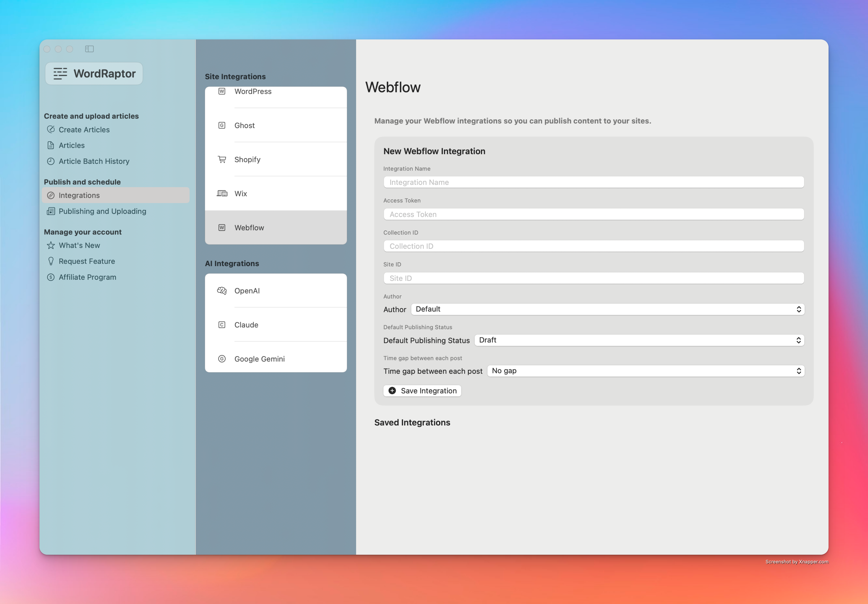Select the OpenAI integration row
Viewport: 868px width, 604px height.
point(276,291)
